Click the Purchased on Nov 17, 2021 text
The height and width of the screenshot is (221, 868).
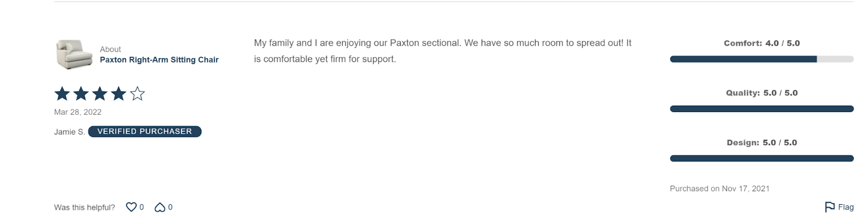(719, 188)
